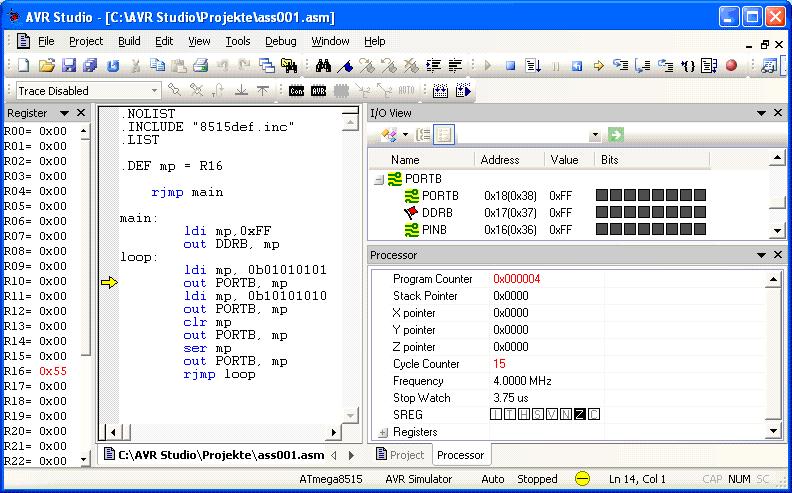
Task: Click the Save All icon
Action: pyautogui.click(x=90, y=65)
